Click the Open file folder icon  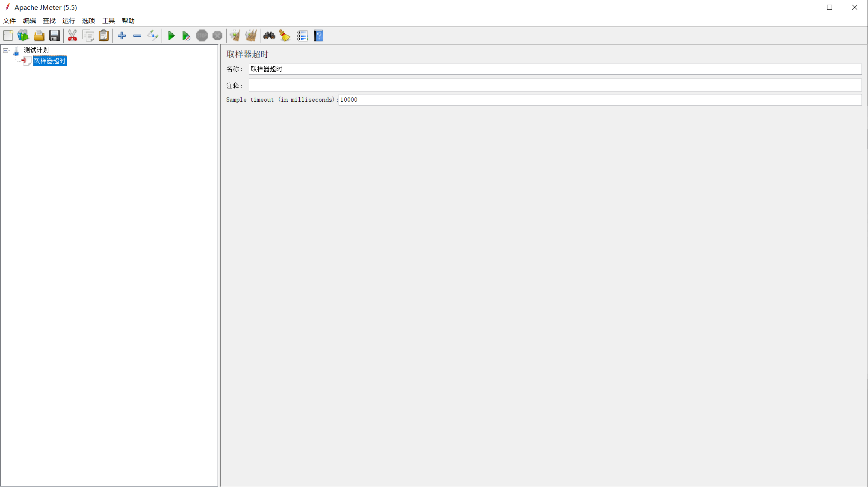tap(39, 36)
